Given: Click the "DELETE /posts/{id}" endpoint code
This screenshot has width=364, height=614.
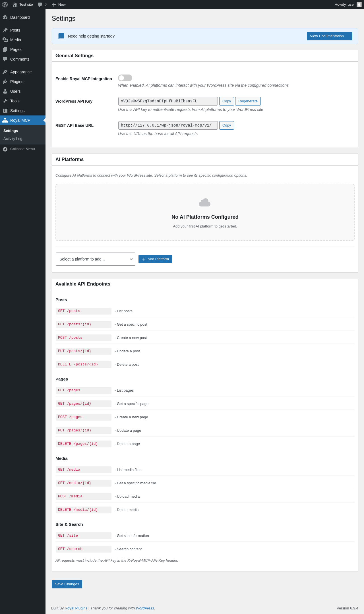Looking at the screenshot, I should tap(84, 365).
